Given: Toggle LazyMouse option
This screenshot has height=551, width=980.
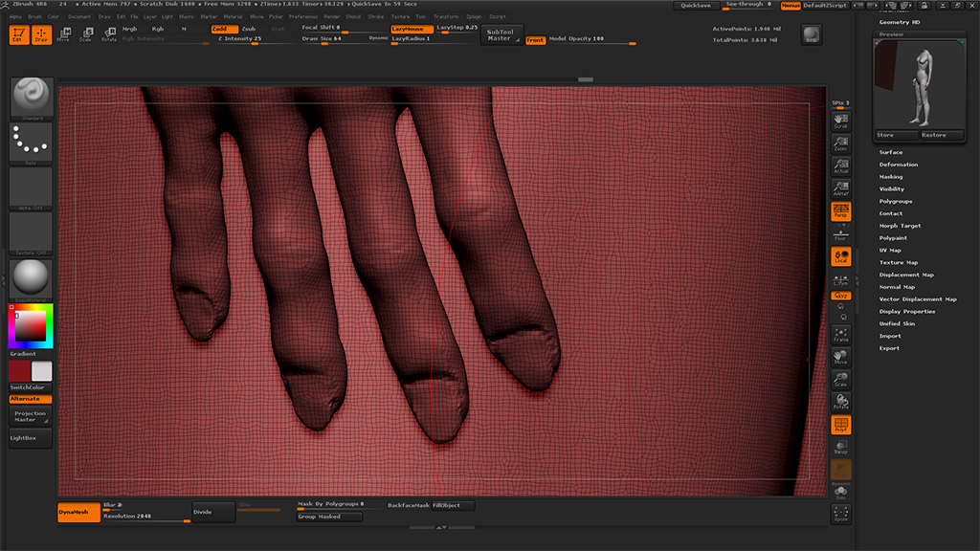Looking at the screenshot, I should click(x=412, y=29).
